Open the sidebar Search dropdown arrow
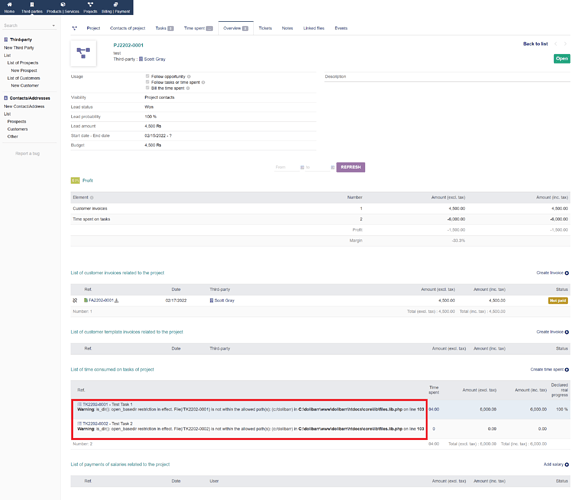578x500 pixels. click(54, 25)
